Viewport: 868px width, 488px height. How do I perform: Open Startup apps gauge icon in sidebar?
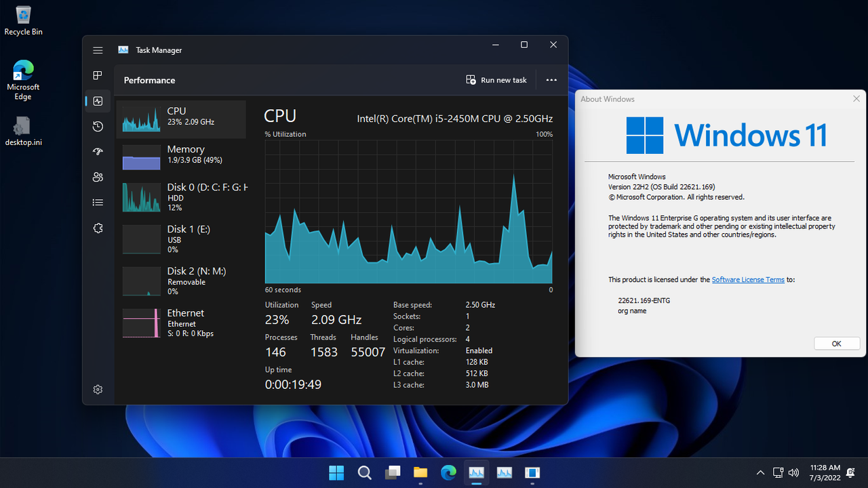[98, 152]
